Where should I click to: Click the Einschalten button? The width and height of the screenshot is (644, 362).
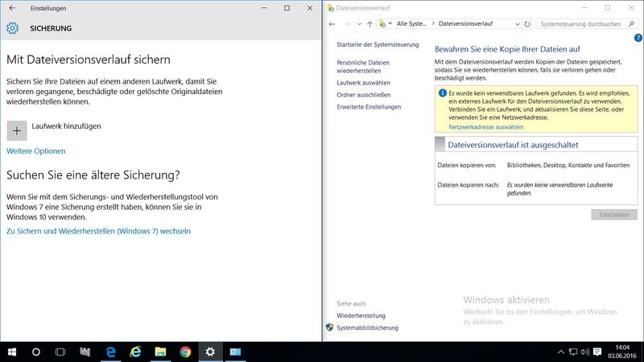pos(614,215)
